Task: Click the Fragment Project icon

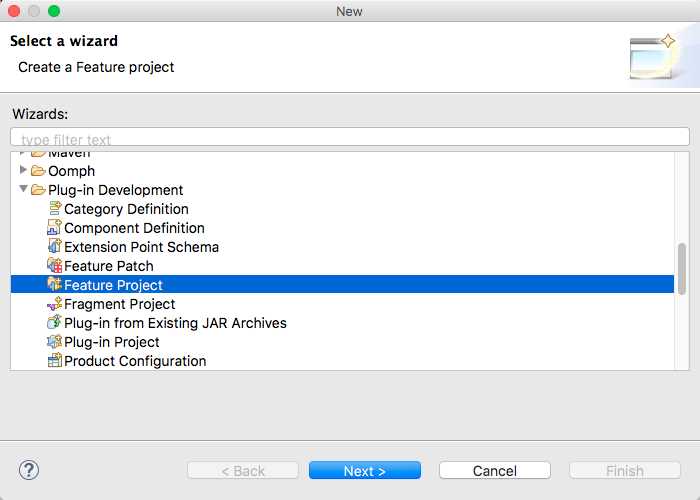Action: [x=55, y=304]
